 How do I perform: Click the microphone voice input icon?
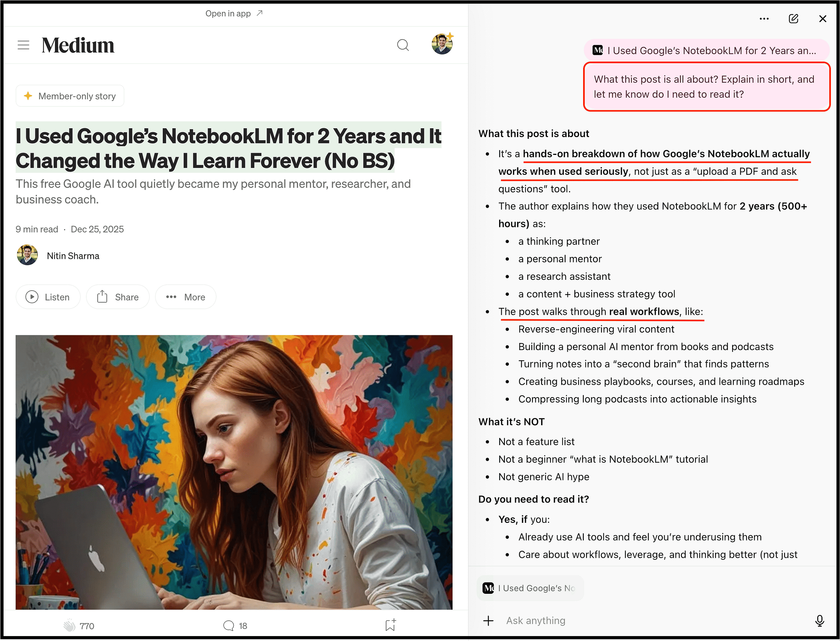819,621
